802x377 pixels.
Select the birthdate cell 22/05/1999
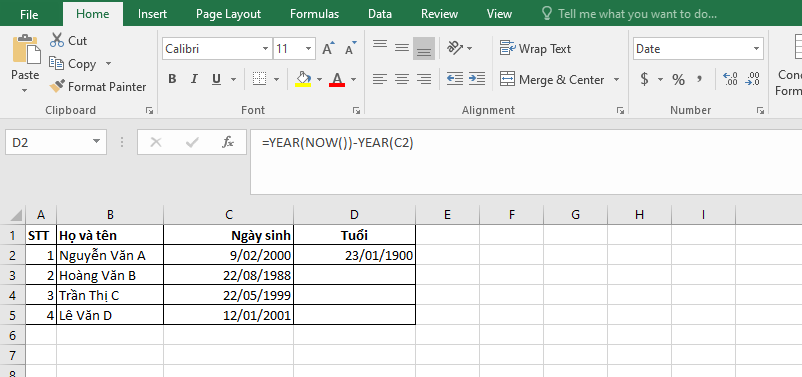click(229, 295)
